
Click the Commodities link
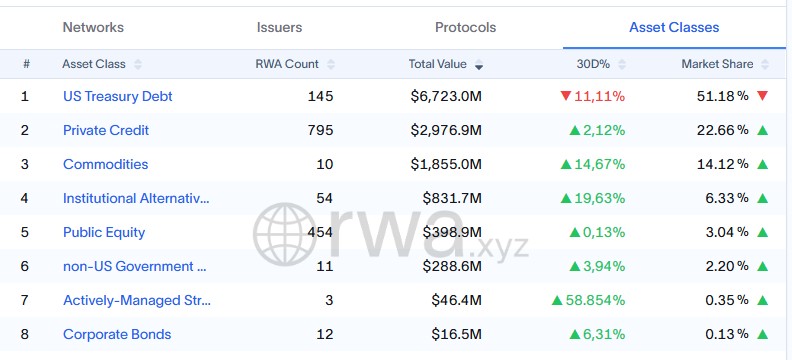tap(106, 164)
